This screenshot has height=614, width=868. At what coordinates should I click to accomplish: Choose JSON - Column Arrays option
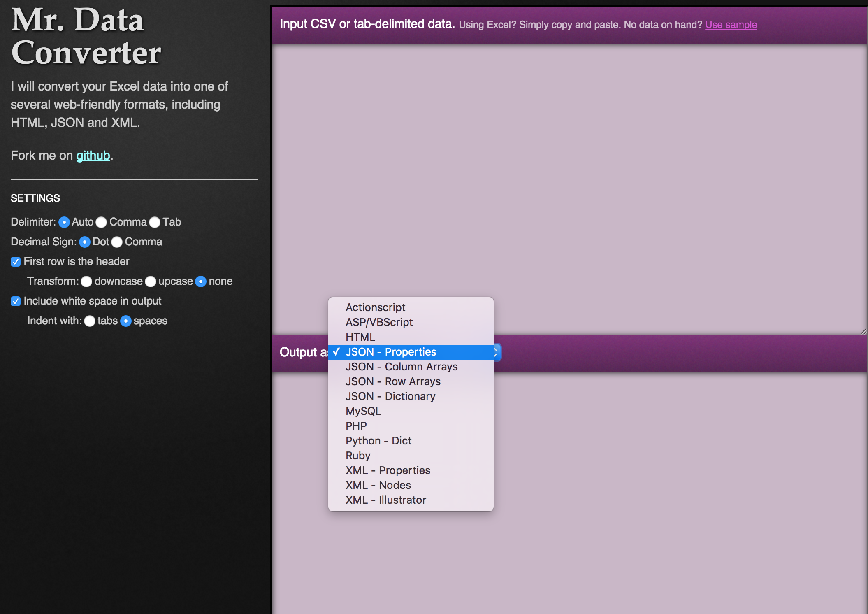[411, 367]
